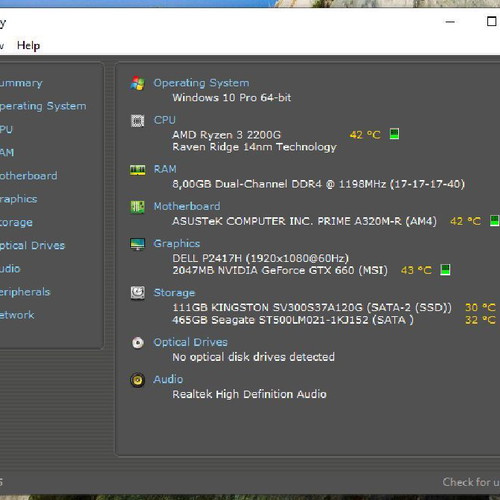Click the GPU 43 °C temperature value

click(416, 270)
